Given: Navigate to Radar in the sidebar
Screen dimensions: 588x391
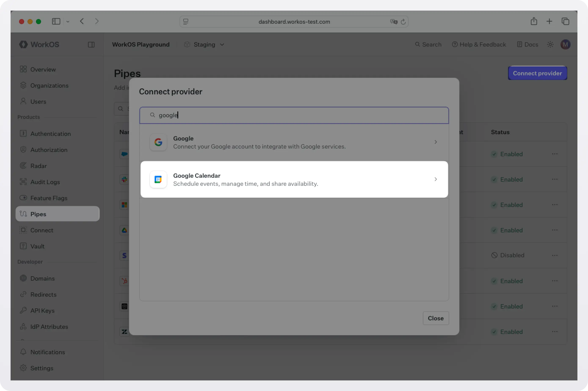Looking at the screenshot, I should pos(39,166).
